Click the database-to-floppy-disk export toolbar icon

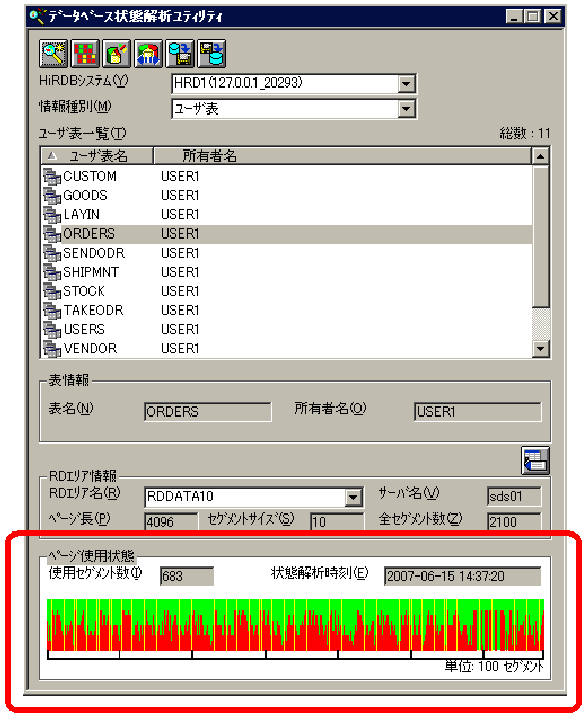pyautogui.click(x=180, y=54)
